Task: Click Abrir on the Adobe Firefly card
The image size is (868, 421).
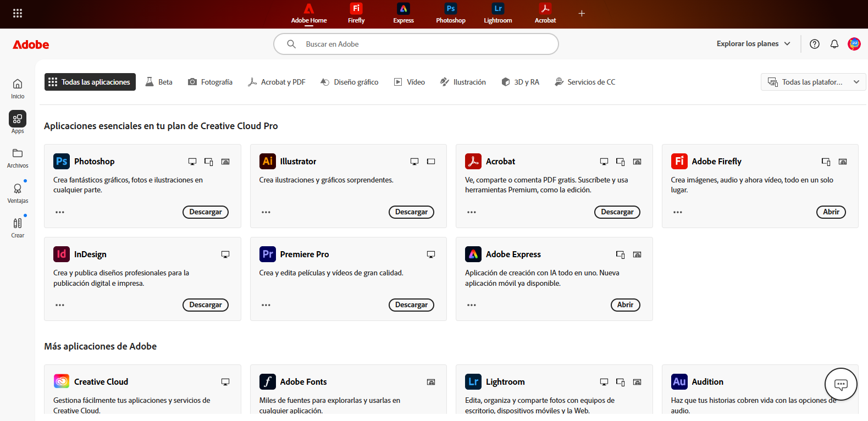Action: [831, 212]
